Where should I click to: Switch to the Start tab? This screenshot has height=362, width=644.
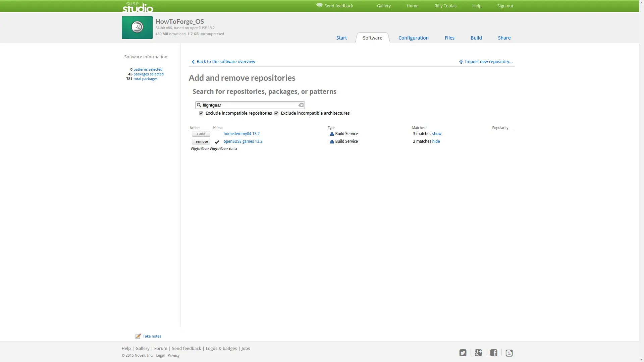click(x=341, y=38)
